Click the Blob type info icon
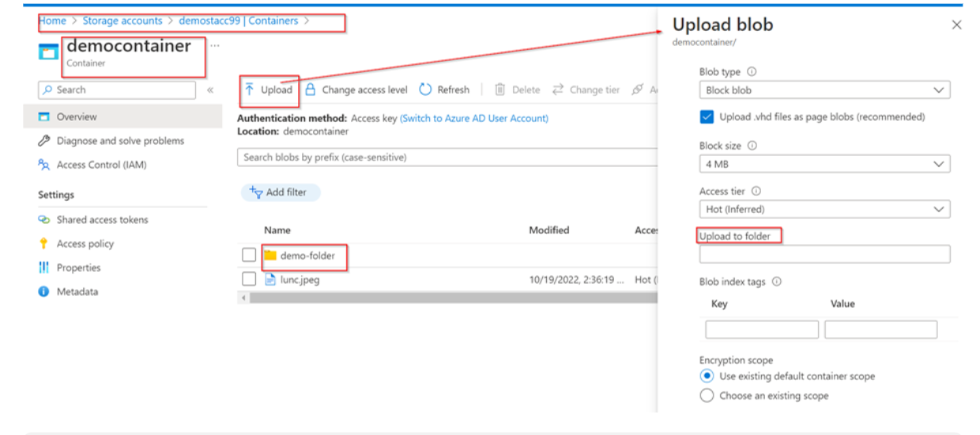Image resolution: width=980 pixels, height=435 pixels. click(x=752, y=72)
